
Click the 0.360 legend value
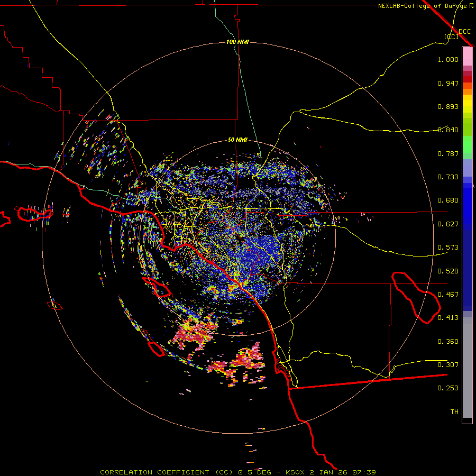coord(448,342)
